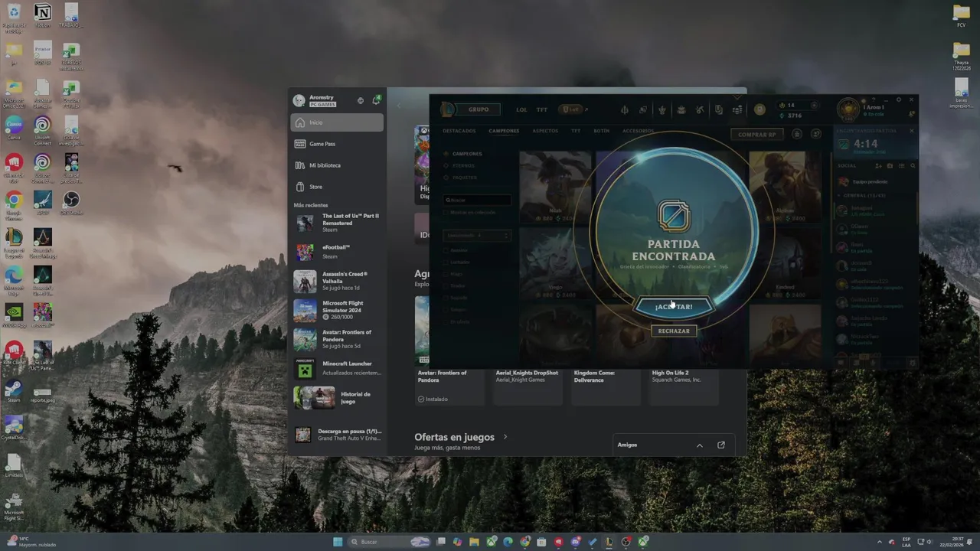The image size is (980, 551).
Task: Open Inicio in the Xbox app sidebar
Action: click(337, 122)
